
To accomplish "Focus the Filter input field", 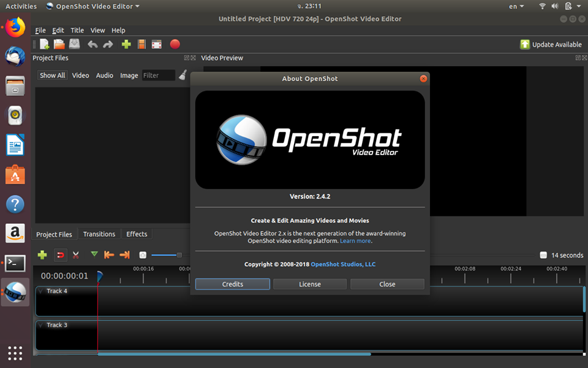I will point(158,75).
